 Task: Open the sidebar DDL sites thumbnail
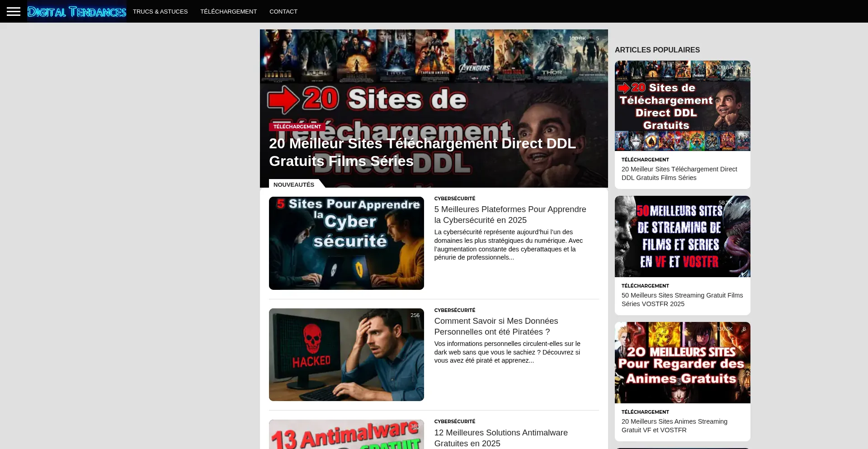click(682, 106)
